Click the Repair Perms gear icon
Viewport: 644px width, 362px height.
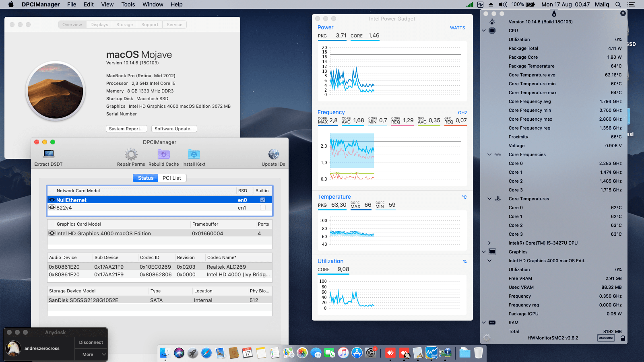pos(130,154)
